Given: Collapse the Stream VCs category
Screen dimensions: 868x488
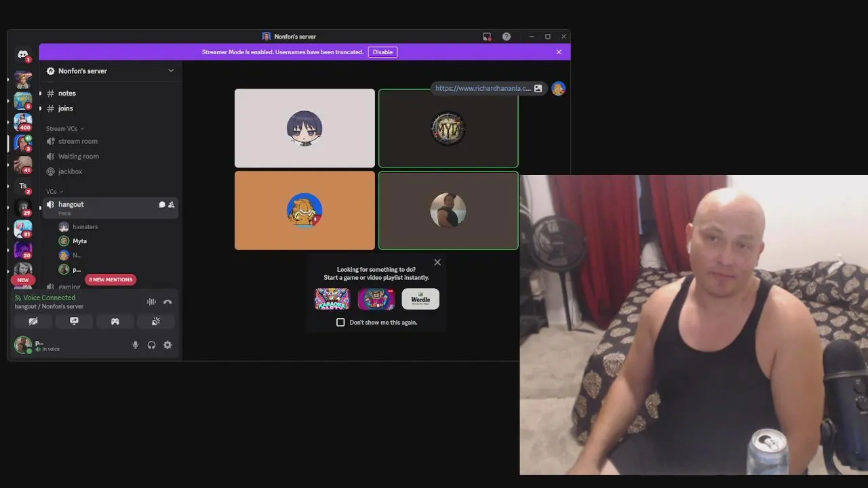Looking at the screenshot, I should tap(64, 129).
